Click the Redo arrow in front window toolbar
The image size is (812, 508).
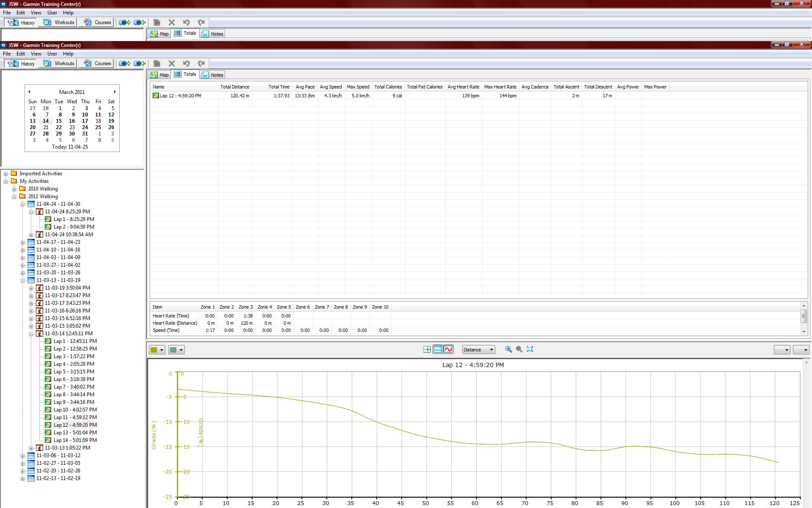(x=201, y=63)
